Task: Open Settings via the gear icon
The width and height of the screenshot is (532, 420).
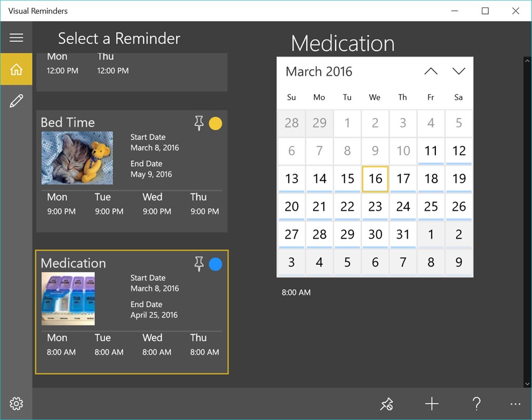Action: [x=16, y=404]
